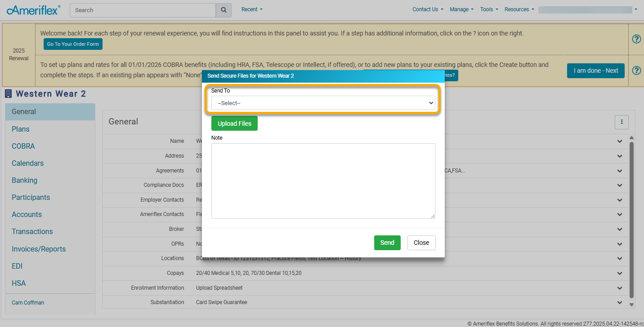Click the General panel scrollbar up arrow
Screen dimensions: 644x327
(x=631, y=137)
